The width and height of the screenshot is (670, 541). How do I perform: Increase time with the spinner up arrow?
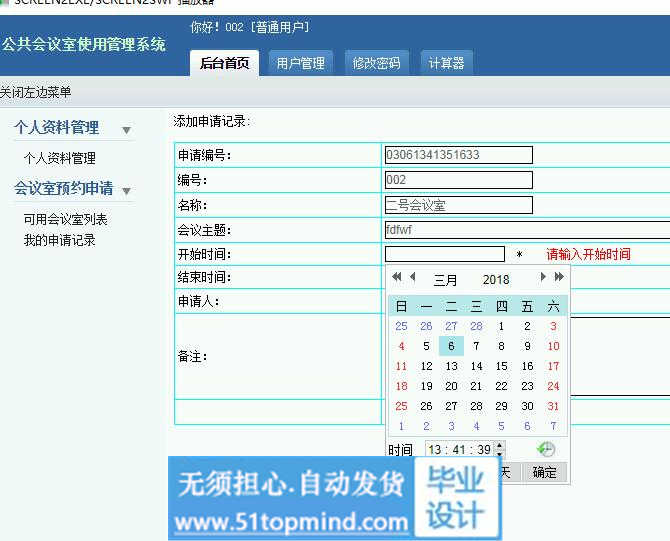click(500, 445)
